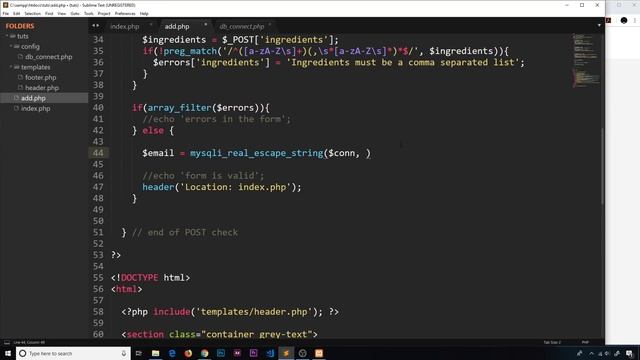The height and width of the screenshot is (360, 640).
Task: Open the Goto menu
Action: [x=75, y=13]
